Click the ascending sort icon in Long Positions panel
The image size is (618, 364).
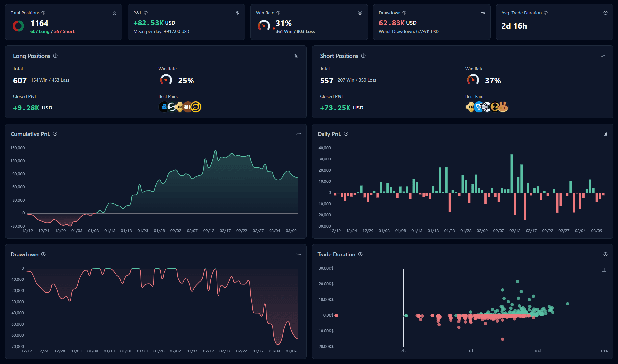[296, 56]
